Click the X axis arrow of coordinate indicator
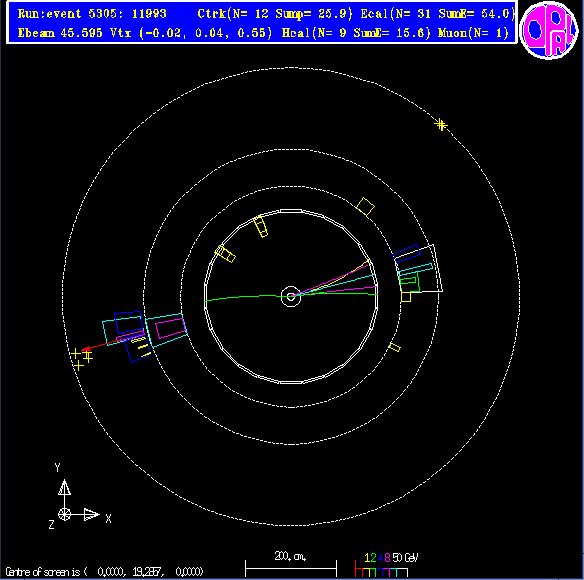The width and height of the screenshot is (584, 580). pos(92,514)
